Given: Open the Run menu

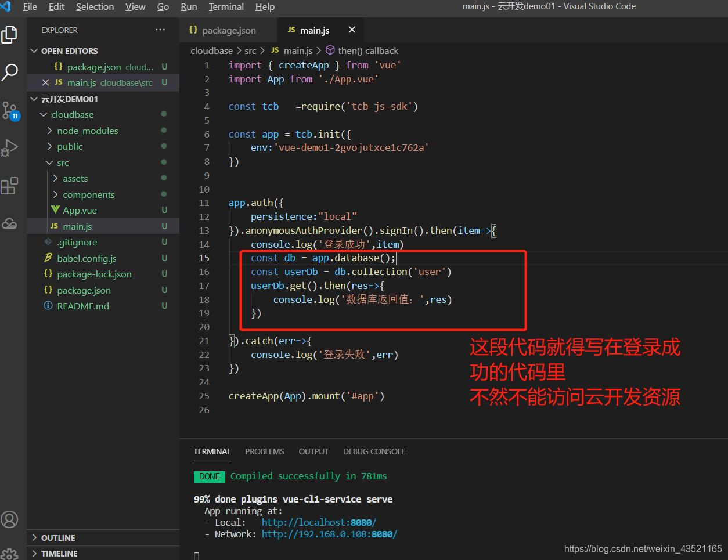Looking at the screenshot, I should pos(189,6).
